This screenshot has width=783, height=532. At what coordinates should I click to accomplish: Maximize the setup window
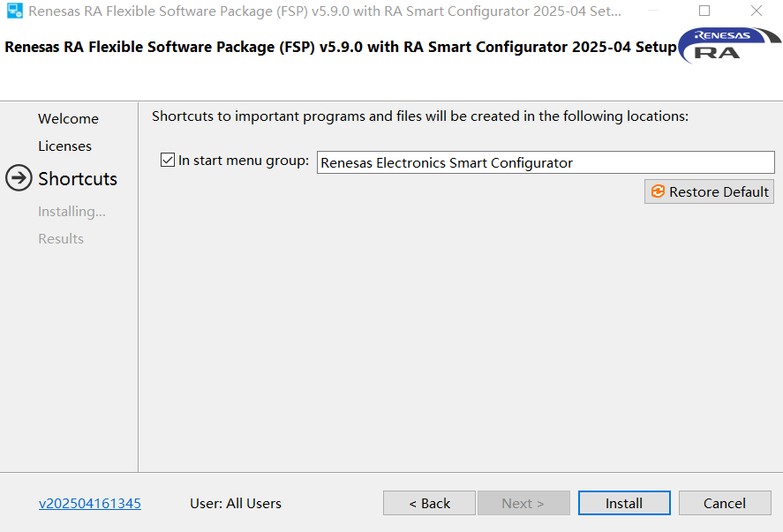[704, 12]
